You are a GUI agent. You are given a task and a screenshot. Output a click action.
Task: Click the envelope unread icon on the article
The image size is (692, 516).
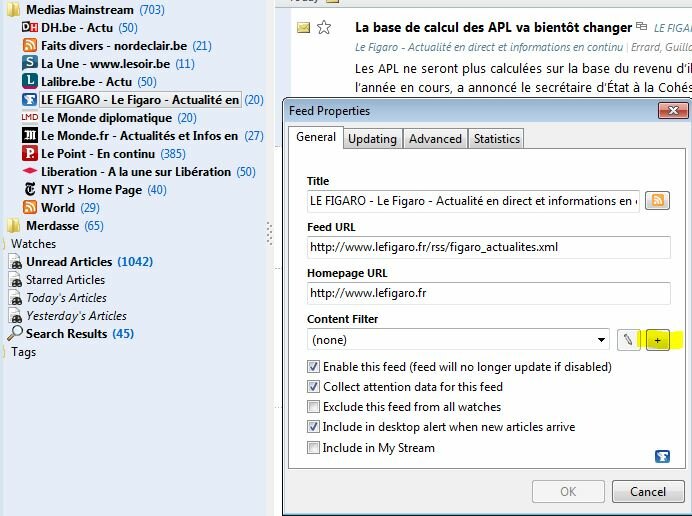(304, 28)
